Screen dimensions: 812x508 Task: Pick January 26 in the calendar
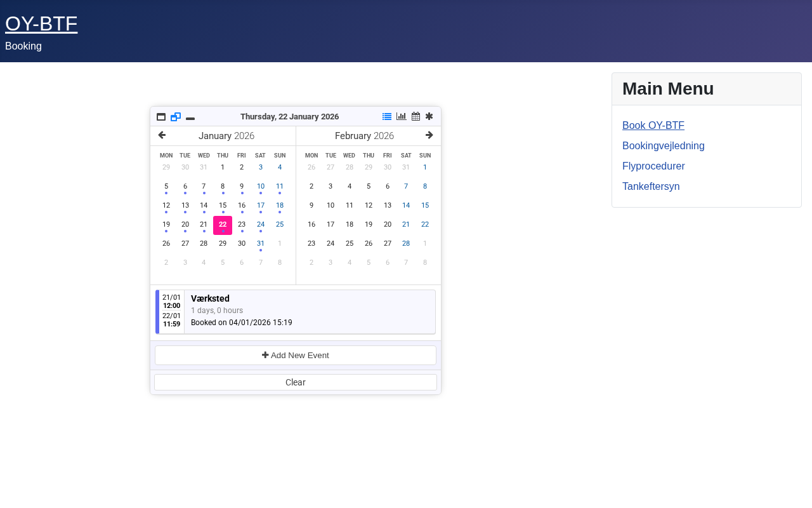tap(166, 244)
